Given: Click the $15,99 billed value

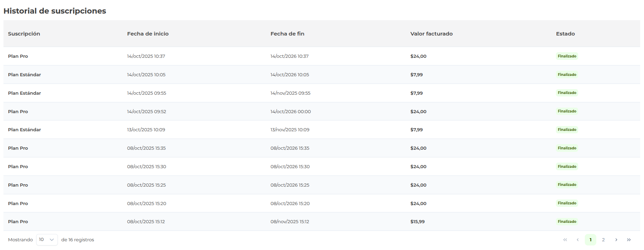Looking at the screenshot, I should (x=417, y=221).
